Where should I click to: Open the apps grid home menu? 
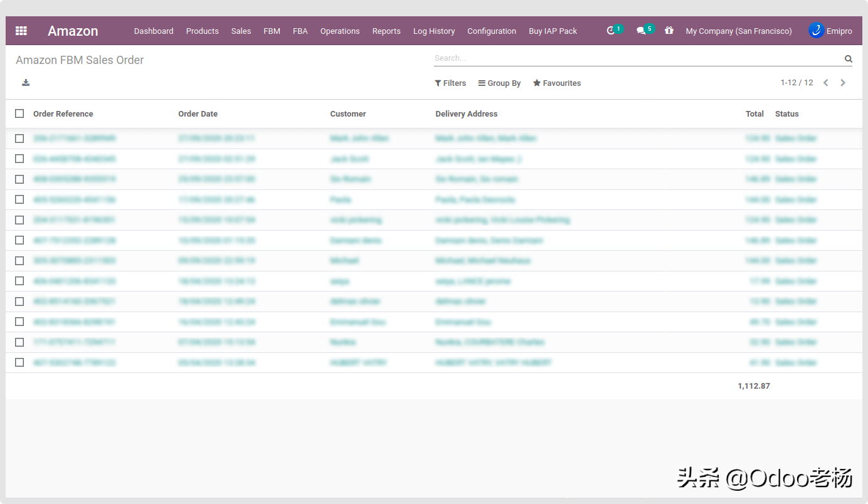pyautogui.click(x=21, y=31)
